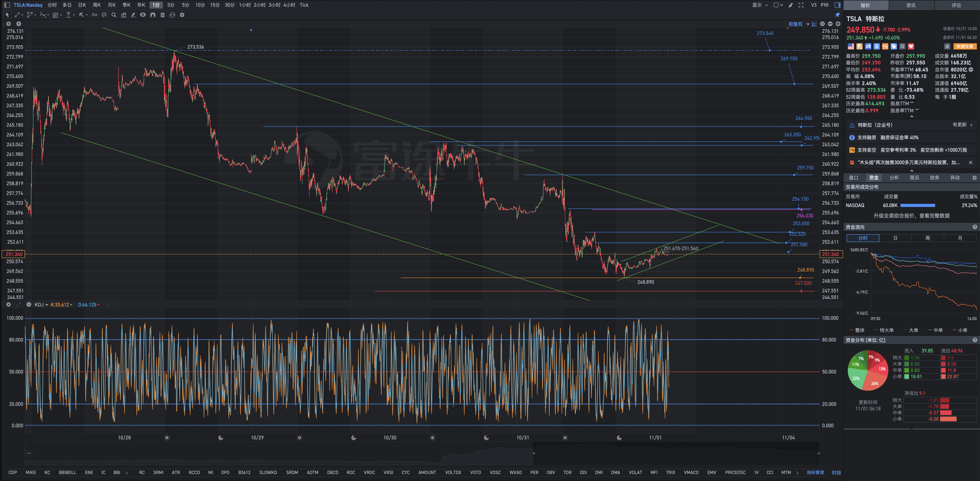Image resolution: width=980 pixels, height=481 pixels.
Task: Toggle right quote panel icon
Action: click(x=837, y=5)
